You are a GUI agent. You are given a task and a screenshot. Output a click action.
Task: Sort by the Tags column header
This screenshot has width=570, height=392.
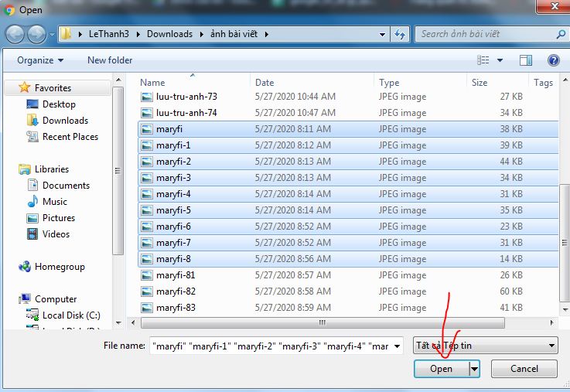tap(543, 83)
